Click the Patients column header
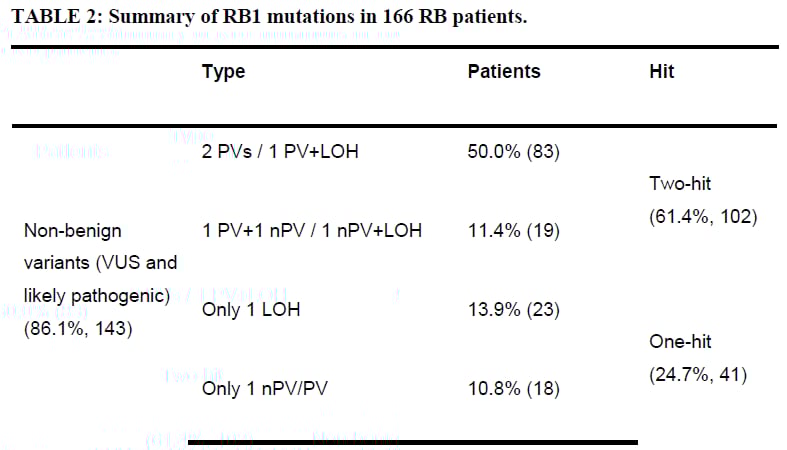Screen dimensions: 787x450 pyautogui.click(x=504, y=72)
